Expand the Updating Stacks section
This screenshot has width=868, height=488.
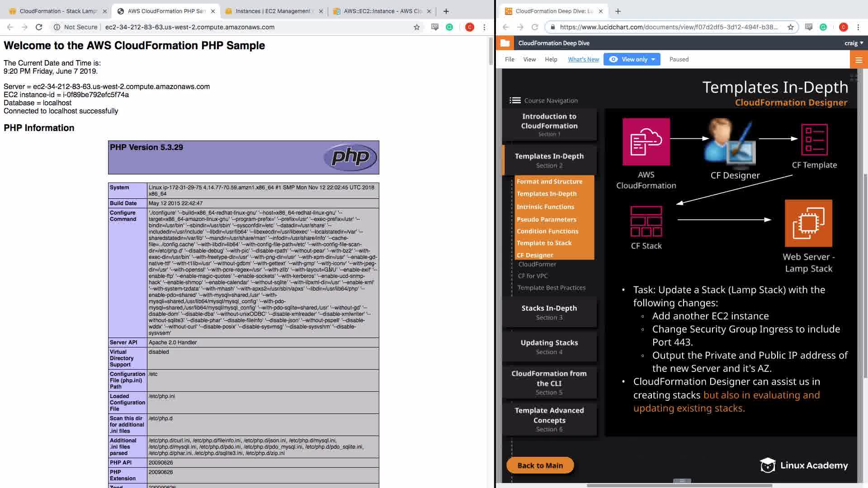pyautogui.click(x=549, y=347)
